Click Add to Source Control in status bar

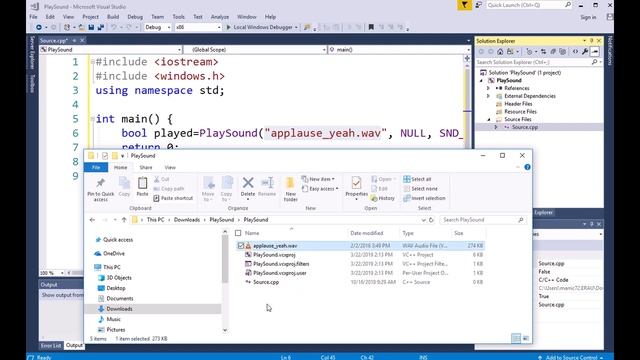click(570, 357)
